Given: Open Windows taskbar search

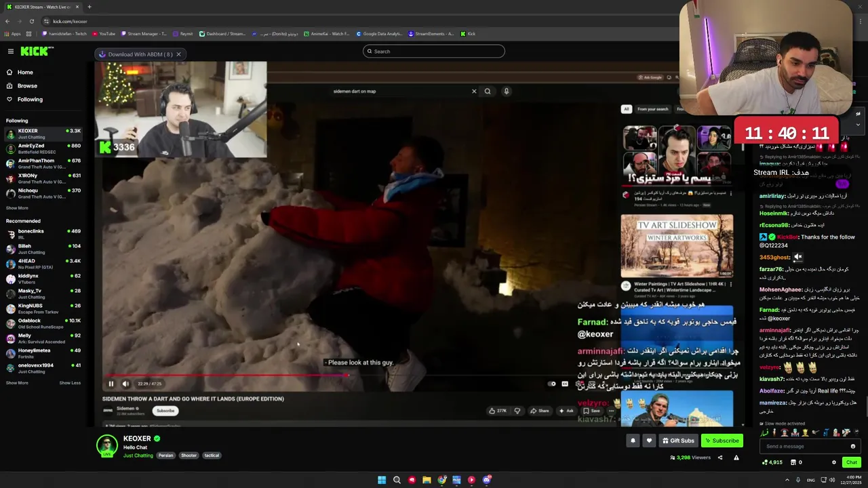Looking at the screenshot, I should 397,480.
